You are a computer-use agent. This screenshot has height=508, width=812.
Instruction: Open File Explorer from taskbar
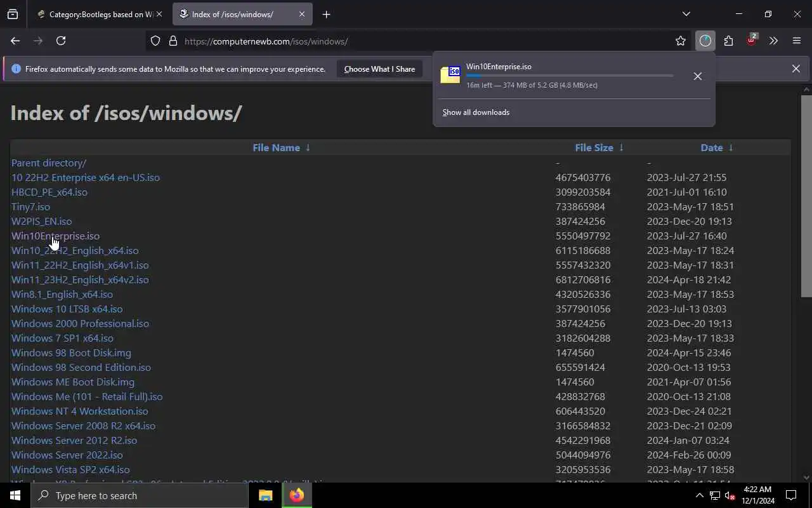coord(265,495)
